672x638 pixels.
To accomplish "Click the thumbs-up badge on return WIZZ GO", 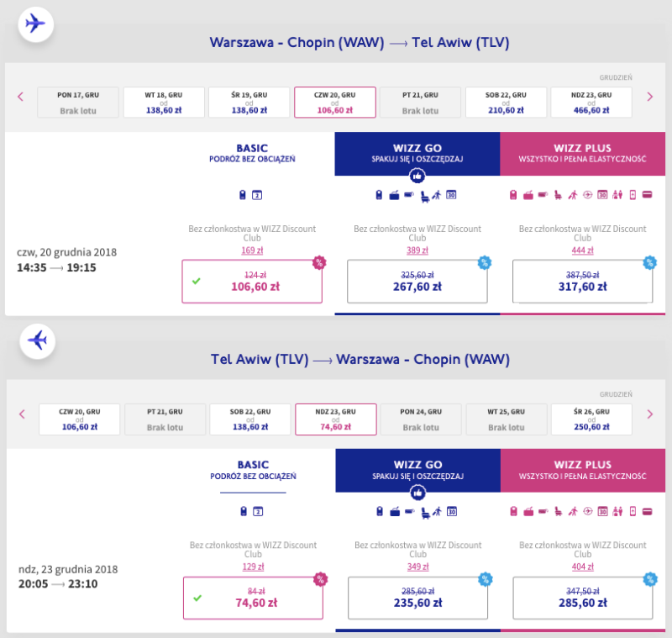I will pyautogui.click(x=417, y=493).
